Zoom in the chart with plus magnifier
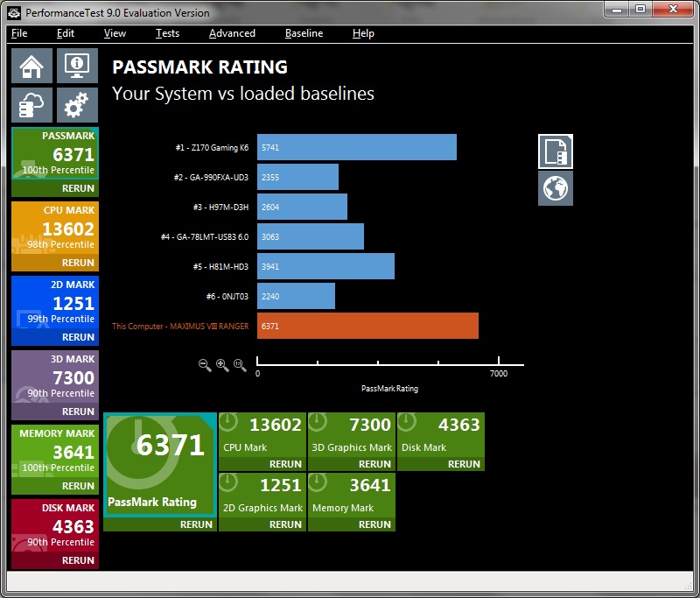This screenshot has width=700, height=598. 222,365
